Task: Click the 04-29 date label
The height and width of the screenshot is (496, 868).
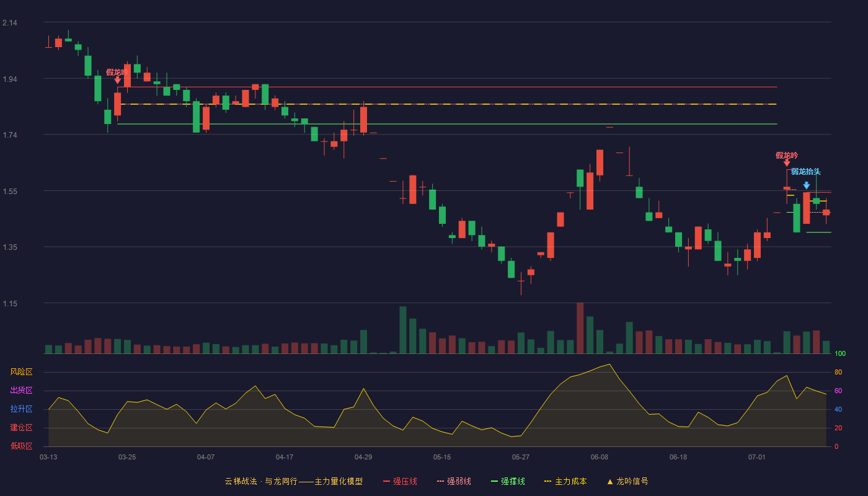Action: tap(363, 457)
